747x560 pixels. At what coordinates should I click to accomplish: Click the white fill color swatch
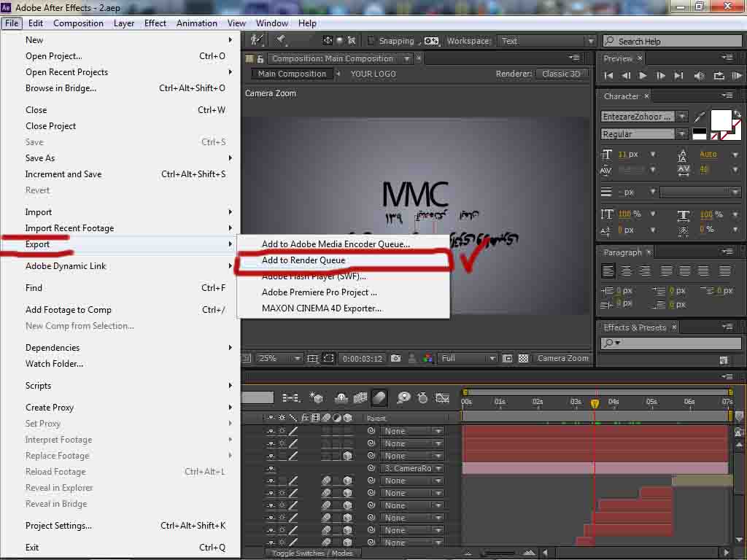coord(721,120)
